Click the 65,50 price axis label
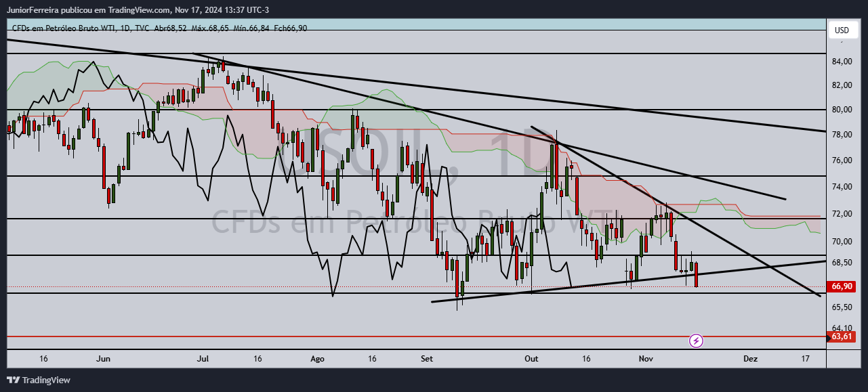The width and height of the screenshot is (868, 392). [842, 307]
